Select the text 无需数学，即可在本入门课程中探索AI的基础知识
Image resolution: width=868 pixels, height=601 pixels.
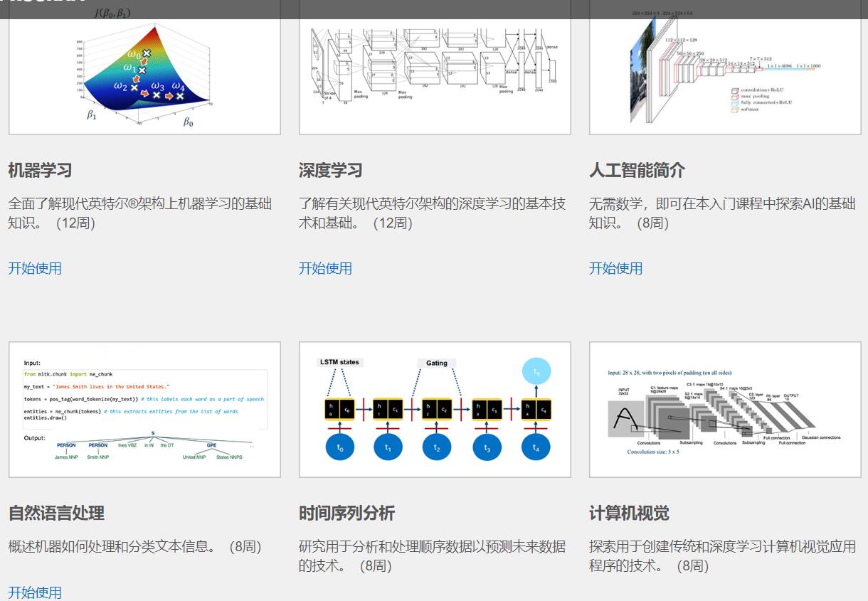pos(722,213)
